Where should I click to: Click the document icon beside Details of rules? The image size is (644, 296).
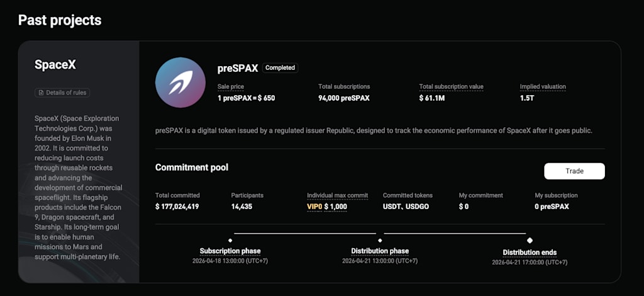(x=41, y=93)
